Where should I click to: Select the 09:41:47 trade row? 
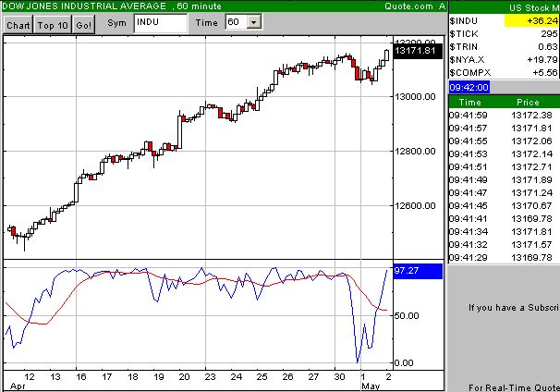[505, 192]
